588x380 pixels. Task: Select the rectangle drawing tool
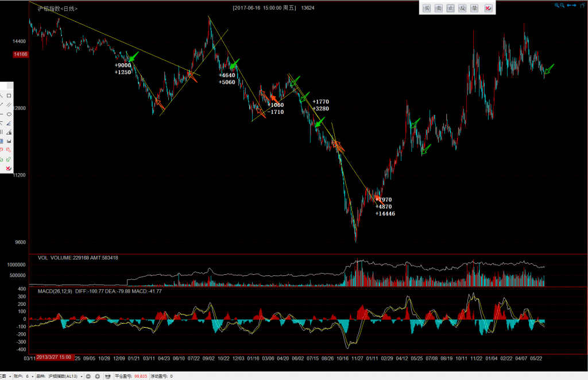click(9, 95)
